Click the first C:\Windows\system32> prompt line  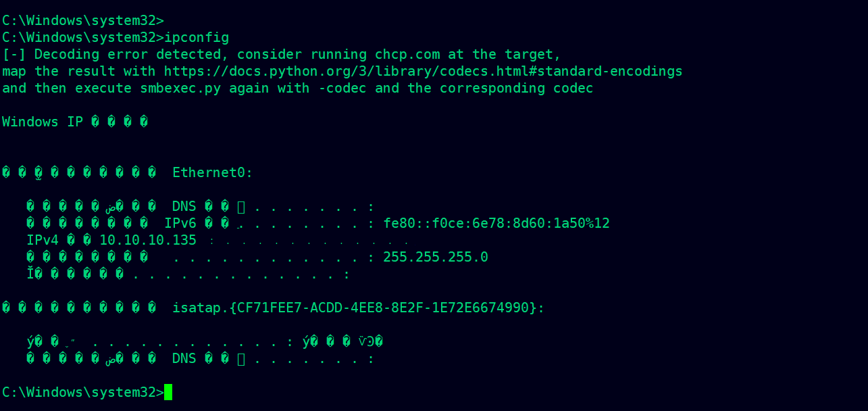tap(83, 20)
